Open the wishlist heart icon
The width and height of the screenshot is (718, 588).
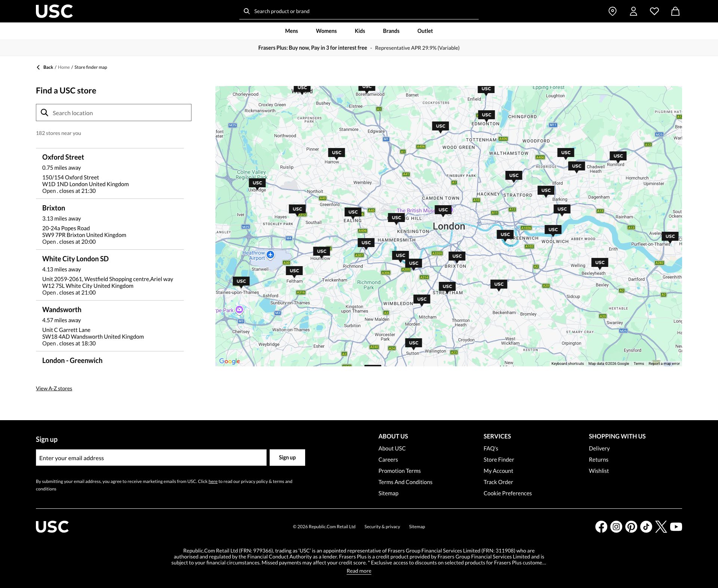(654, 11)
